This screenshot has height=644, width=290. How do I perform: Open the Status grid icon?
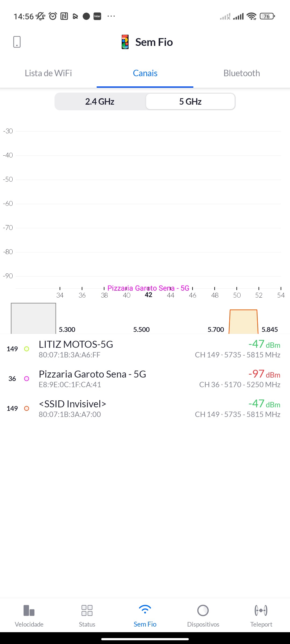[x=87, y=610]
